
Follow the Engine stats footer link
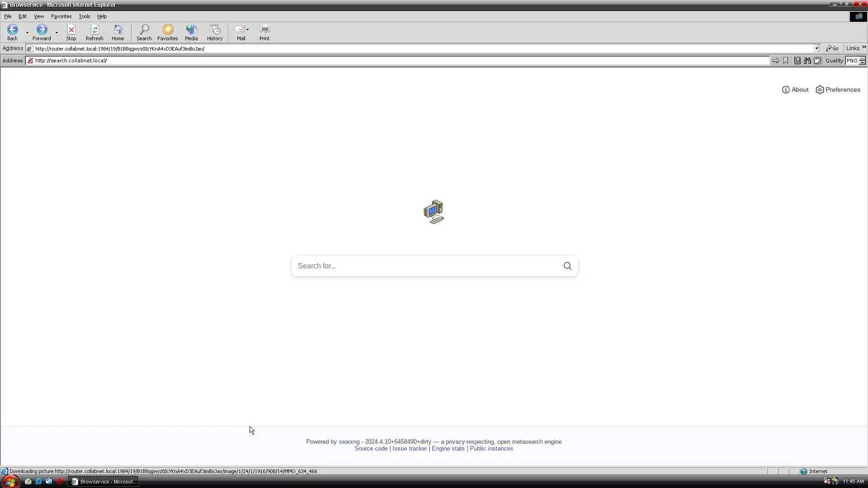(448, 449)
